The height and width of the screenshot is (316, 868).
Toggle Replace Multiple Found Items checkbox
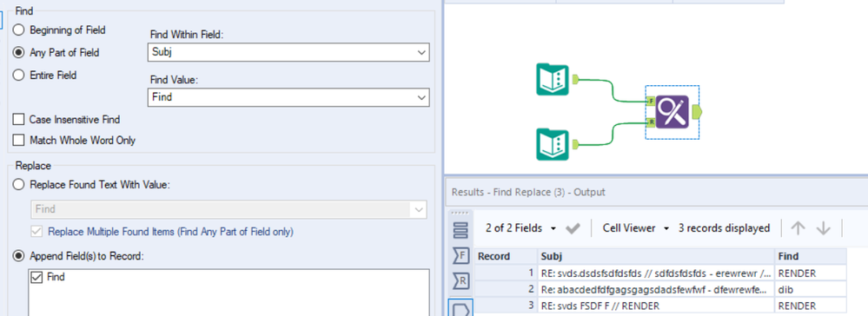coord(36,232)
